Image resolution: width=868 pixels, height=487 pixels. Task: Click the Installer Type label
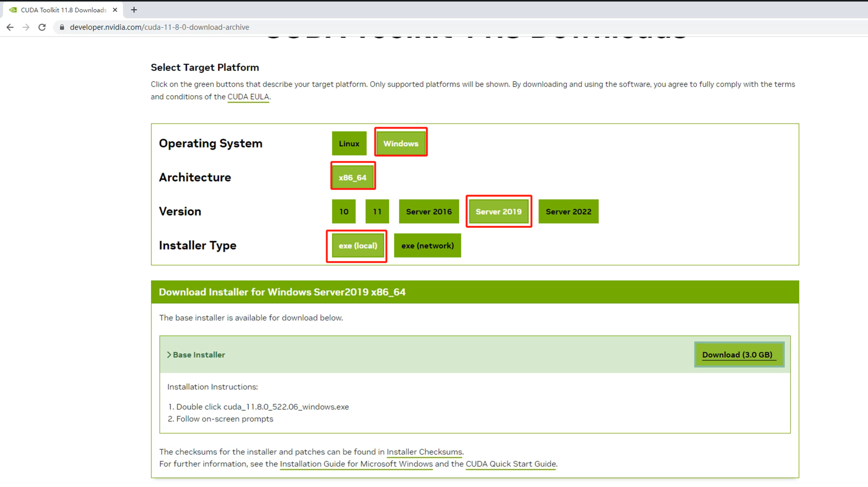tap(198, 246)
